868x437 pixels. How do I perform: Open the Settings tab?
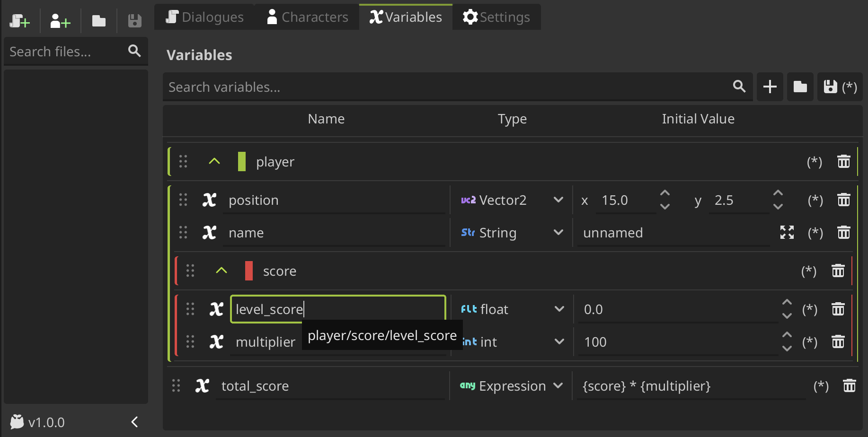[x=496, y=17]
